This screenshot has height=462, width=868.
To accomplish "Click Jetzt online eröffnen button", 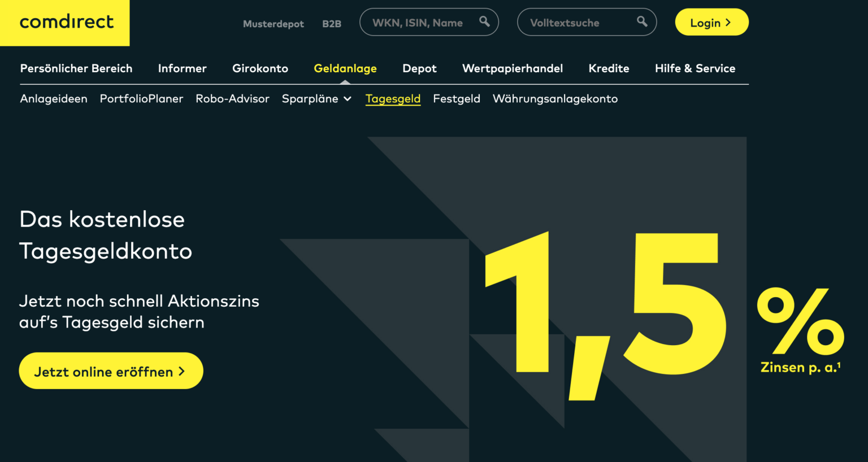I will click(x=111, y=371).
